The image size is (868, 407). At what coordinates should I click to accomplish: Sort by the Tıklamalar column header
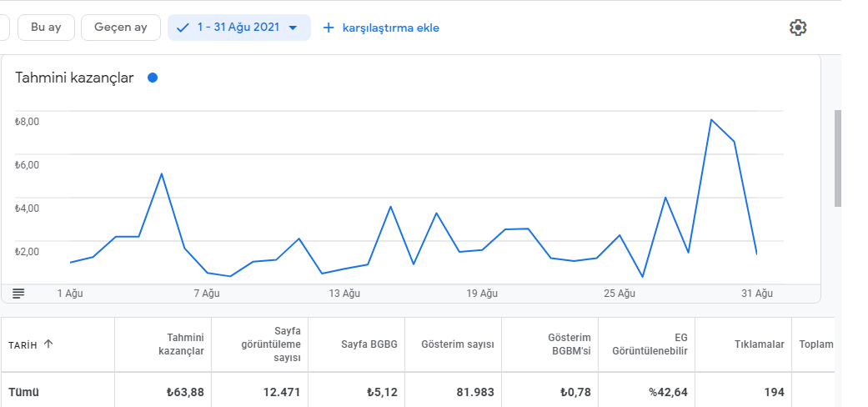point(759,344)
